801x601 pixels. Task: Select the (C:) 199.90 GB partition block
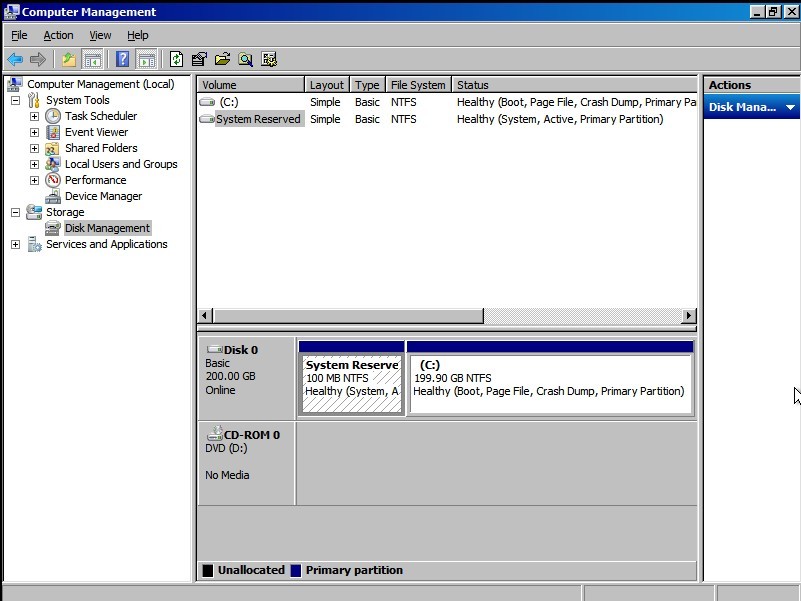coord(551,379)
